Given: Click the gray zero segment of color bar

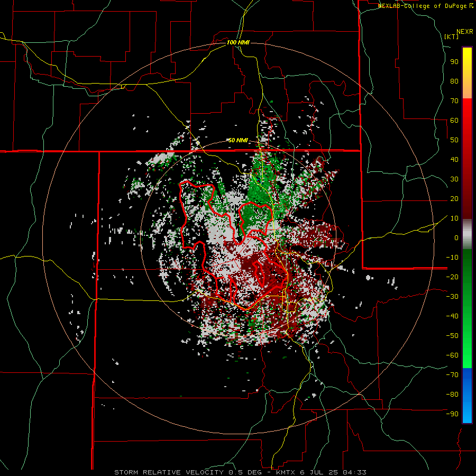Looking at the screenshot, I should (x=467, y=234).
